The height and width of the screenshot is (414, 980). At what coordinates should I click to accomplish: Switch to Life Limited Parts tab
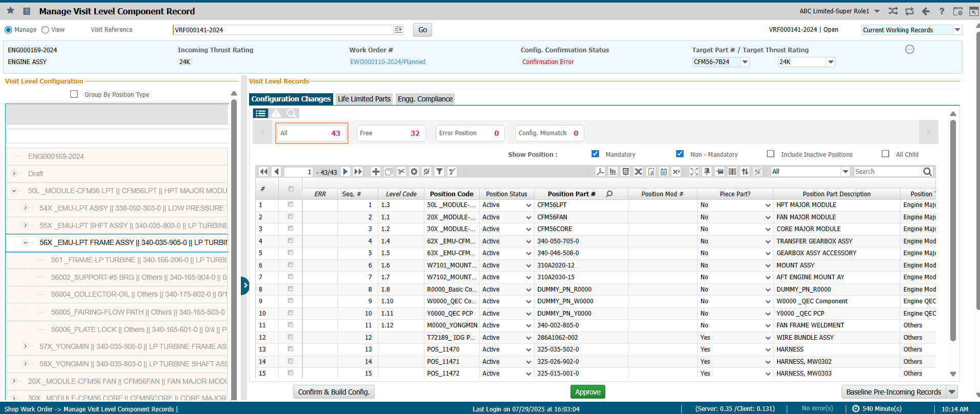[x=364, y=99]
